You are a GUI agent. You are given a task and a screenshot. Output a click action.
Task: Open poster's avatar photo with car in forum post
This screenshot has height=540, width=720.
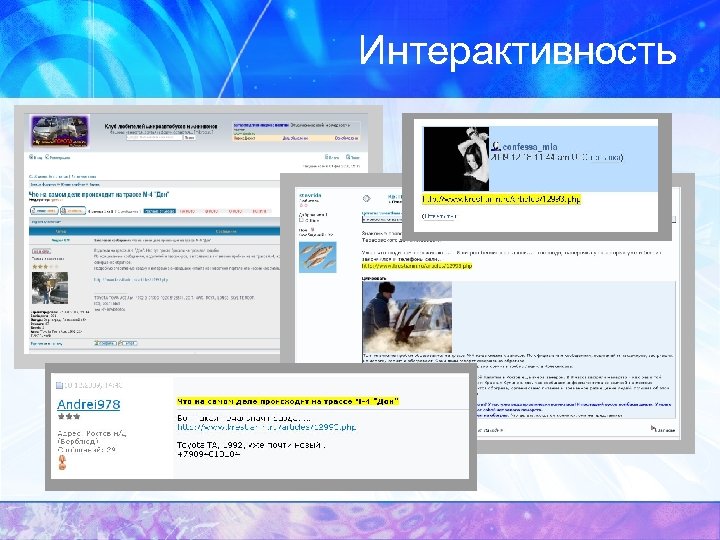(x=50, y=288)
